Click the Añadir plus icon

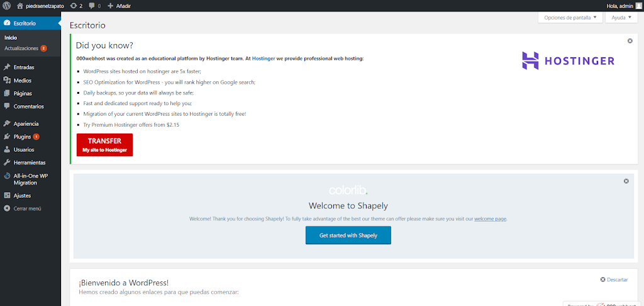coord(111,6)
